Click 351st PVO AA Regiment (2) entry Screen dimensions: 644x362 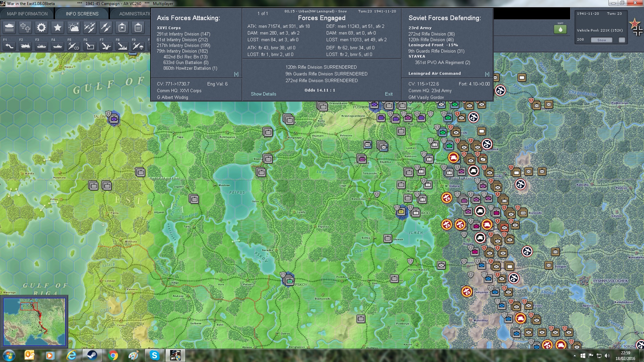click(442, 62)
